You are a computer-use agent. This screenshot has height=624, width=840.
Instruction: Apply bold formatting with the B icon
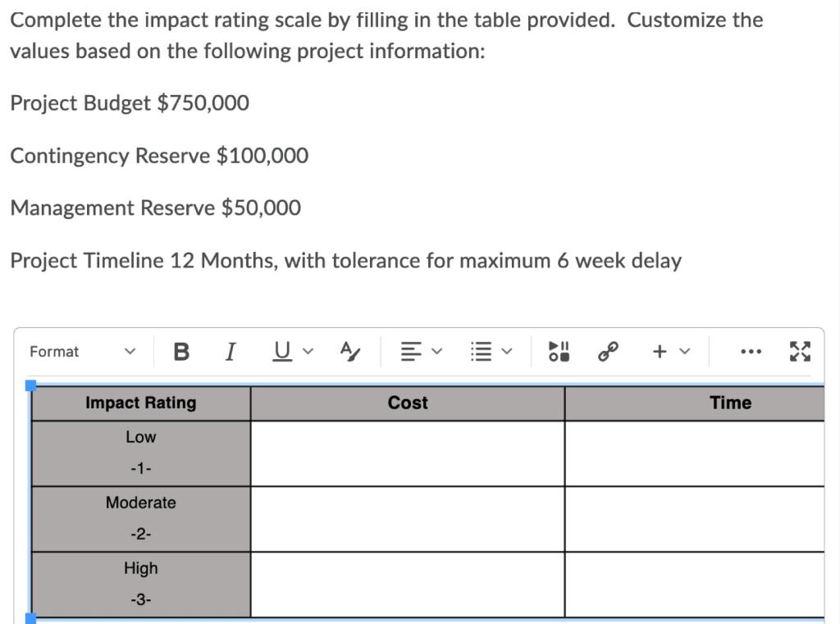click(x=181, y=351)
